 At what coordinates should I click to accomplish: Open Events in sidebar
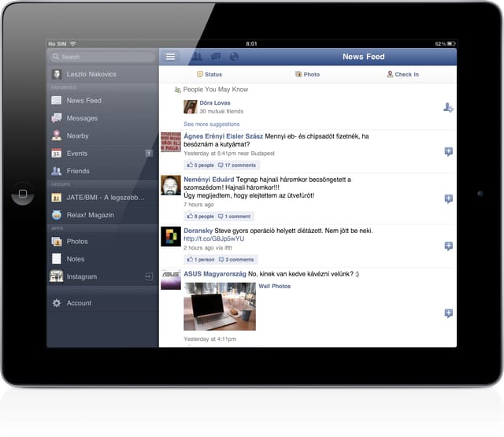pyautogui.click(x=103, y=154)
